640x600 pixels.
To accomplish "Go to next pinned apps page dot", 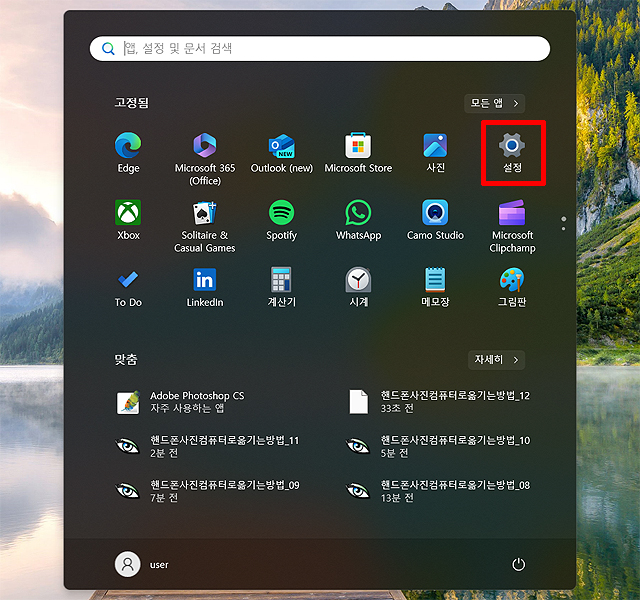I will click(564, 229).
